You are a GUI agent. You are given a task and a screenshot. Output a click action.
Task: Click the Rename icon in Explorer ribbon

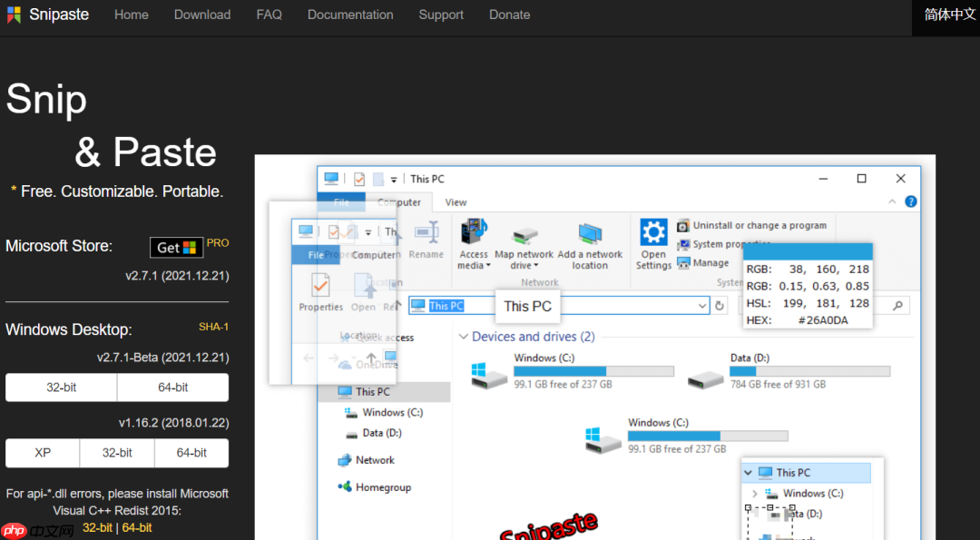(x=426, y=233)
